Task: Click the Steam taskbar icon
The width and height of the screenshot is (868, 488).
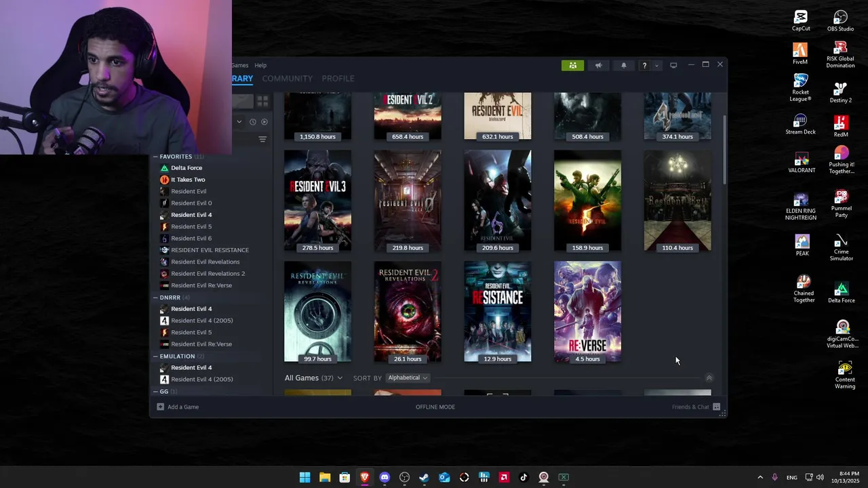Action: tap(424, 477)
